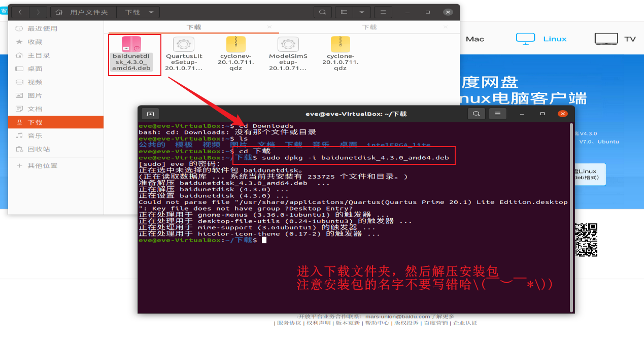Click the 用户文件夹 path bar button
Image resolution: width=644 pixels, height=345 pixels.
pyautogui.click(x=83, y=12)
